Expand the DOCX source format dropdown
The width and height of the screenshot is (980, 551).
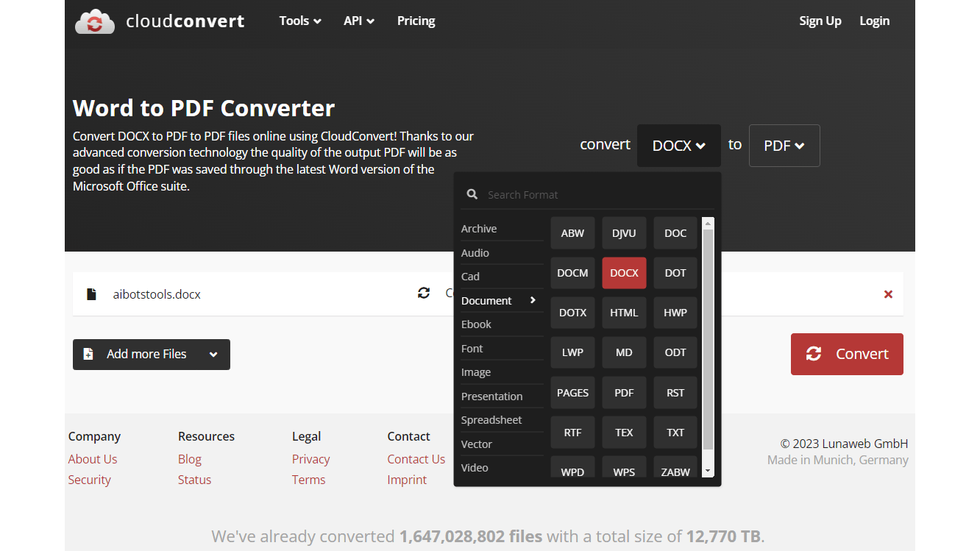(x=679, y=146)
